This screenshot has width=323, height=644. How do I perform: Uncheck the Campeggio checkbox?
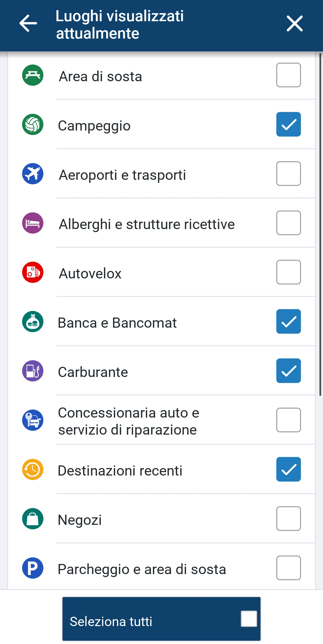288,124
